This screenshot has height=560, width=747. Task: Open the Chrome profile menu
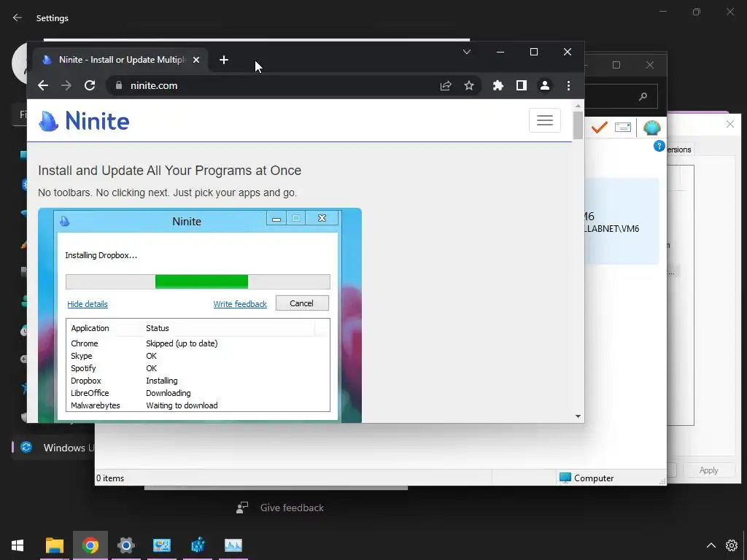click(x=544, y=86)
